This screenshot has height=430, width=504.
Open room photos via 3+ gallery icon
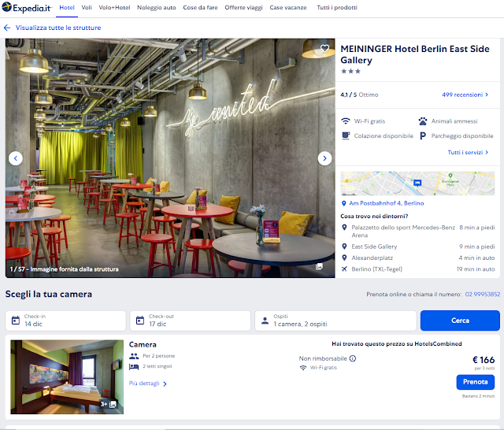click(109, 404)
